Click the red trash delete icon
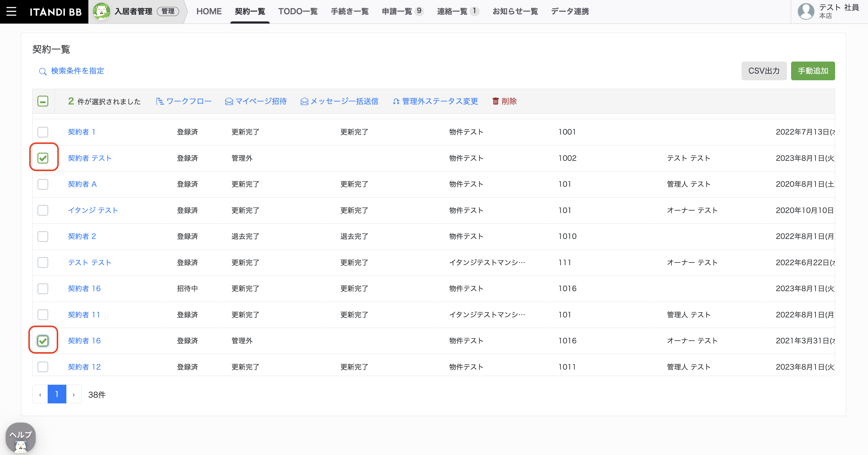This screenshot has height=455, width=868. pyautogui.click(x=495, y=101)
